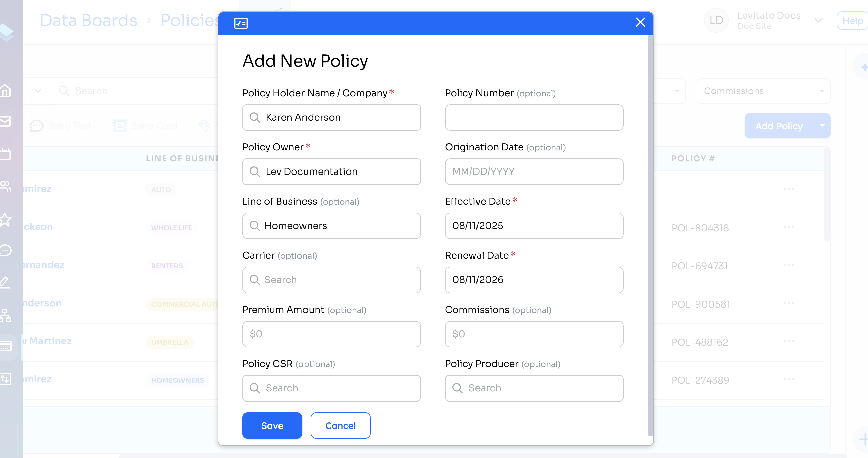The image size is (868, 458).
Task: Open the chat bubble icon in the sidebar
Action: click(x=5, y=250)
